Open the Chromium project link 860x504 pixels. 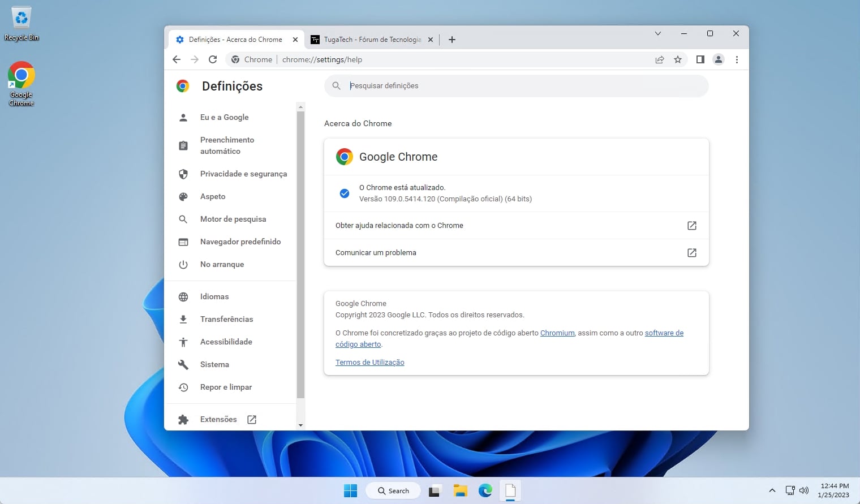[x=557, y=333]
